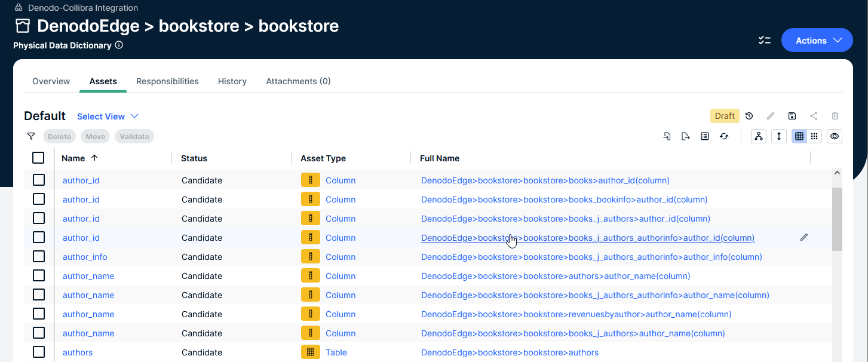Tick the select-all checkbox in header
The image size is (868, 362).
pos(38,158)
